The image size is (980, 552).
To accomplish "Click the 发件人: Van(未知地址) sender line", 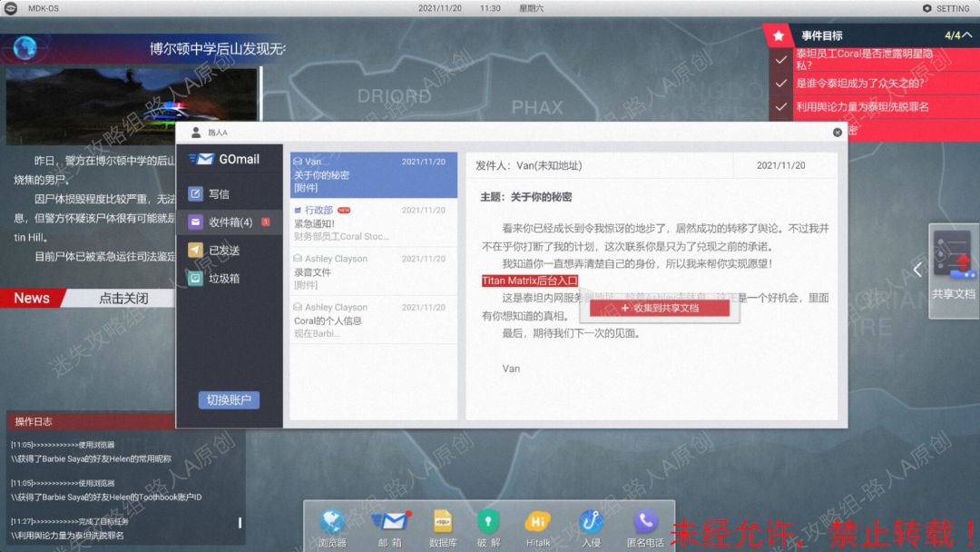I will click(x=528, y=165).
